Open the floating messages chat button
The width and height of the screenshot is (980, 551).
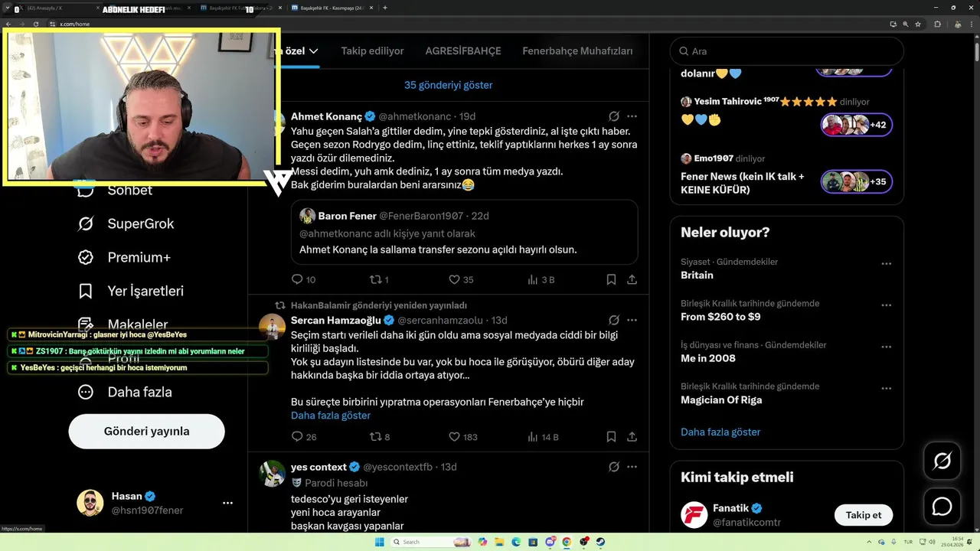pos(942,507)
